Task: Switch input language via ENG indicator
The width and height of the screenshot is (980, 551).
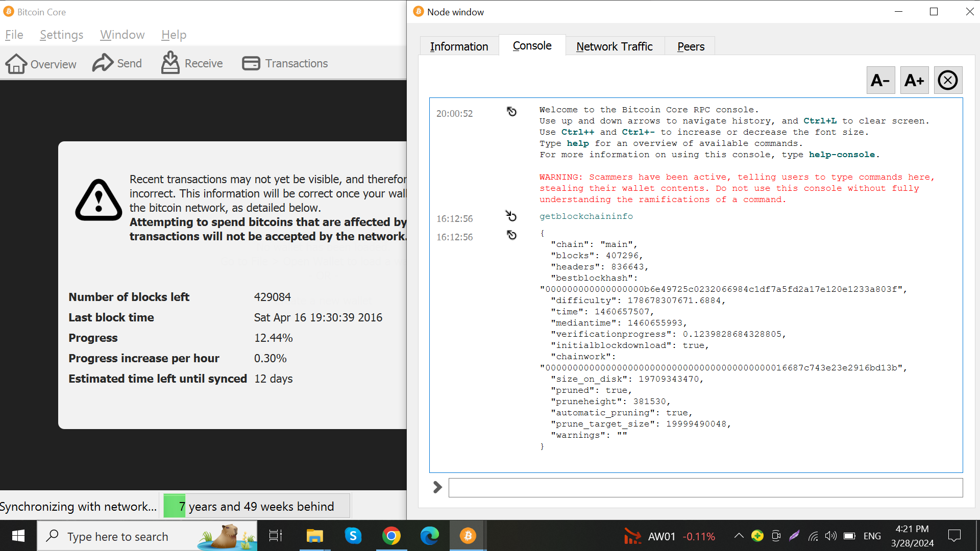Action: click(x=872, y=536)
